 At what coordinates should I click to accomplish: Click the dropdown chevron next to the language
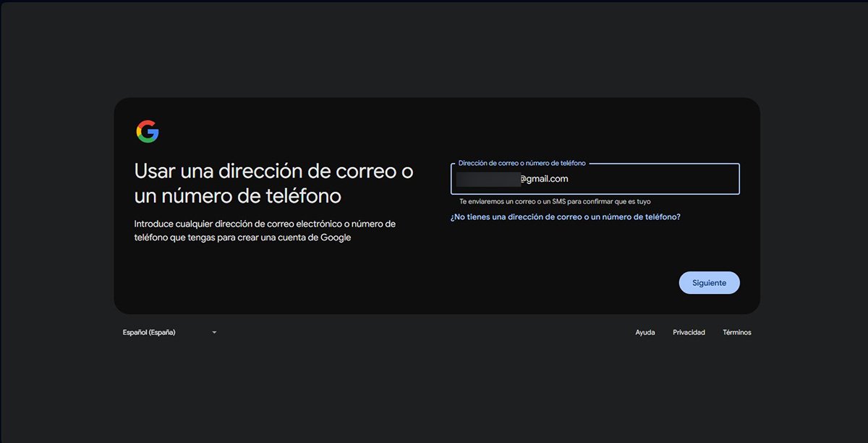(213, 332)
